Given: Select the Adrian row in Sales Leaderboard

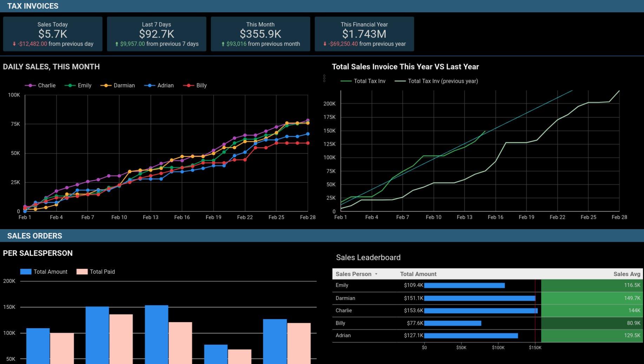Looking at the screenshot, I should (487, 336).
